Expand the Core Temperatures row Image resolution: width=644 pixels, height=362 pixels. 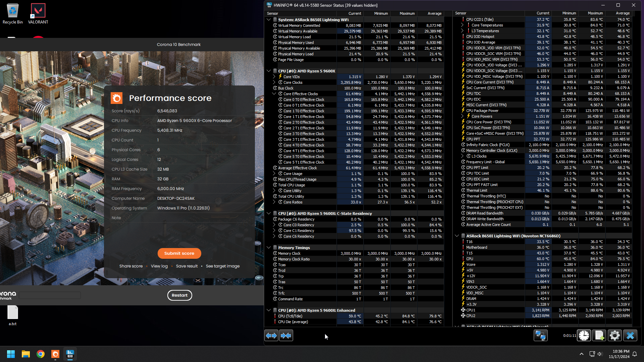coord(462,25)
